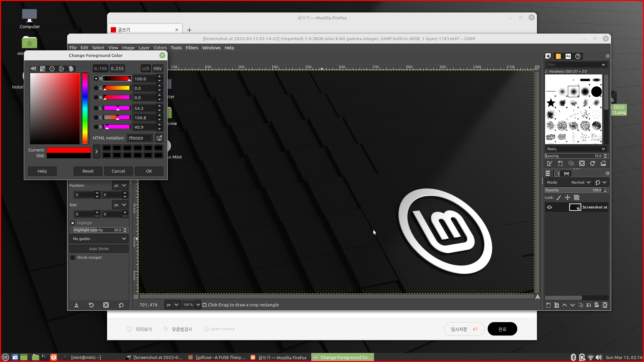Enable the Shrink merged checkbox

[x=72, y=257]
